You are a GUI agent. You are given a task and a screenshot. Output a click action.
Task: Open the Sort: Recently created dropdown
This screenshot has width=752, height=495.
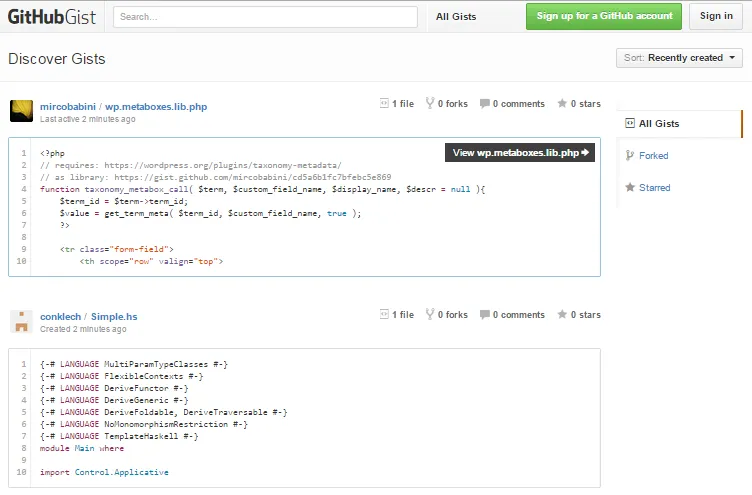(x=679, y=58)
